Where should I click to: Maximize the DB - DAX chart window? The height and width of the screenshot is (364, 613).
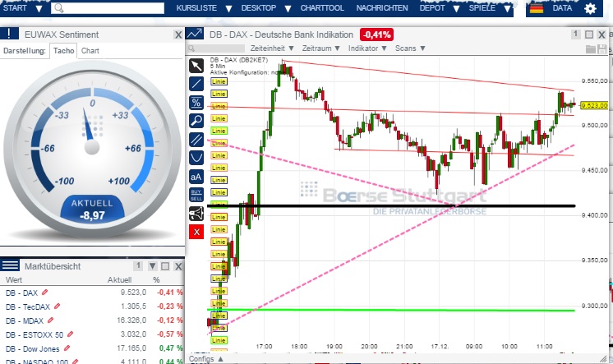tap(589, 35)
